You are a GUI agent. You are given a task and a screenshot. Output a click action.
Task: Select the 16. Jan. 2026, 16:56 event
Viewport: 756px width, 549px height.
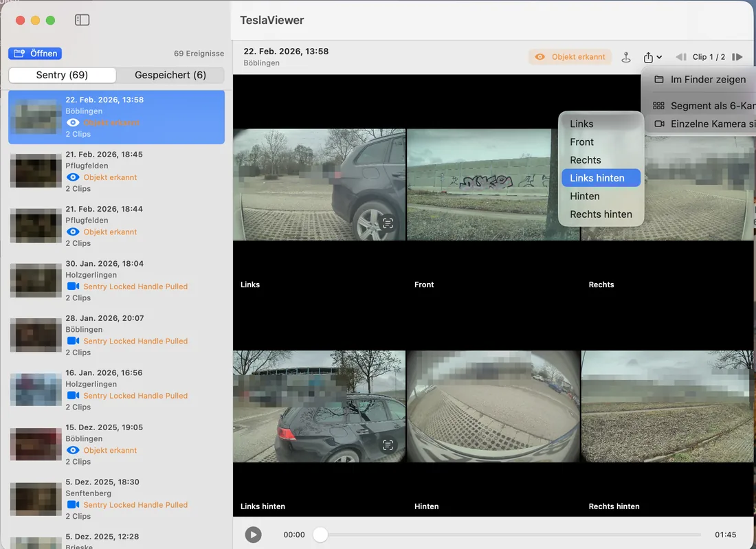pyautogui.click(x=116, y=390)
